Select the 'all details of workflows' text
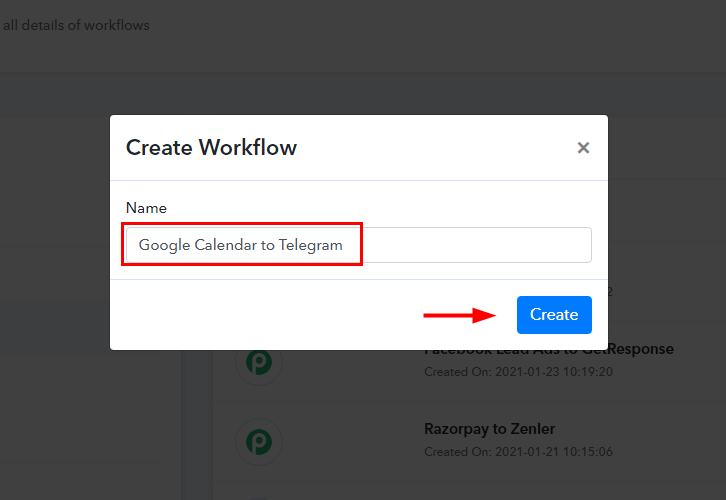This screenshot has width=726, height=500. click(76, 25)
